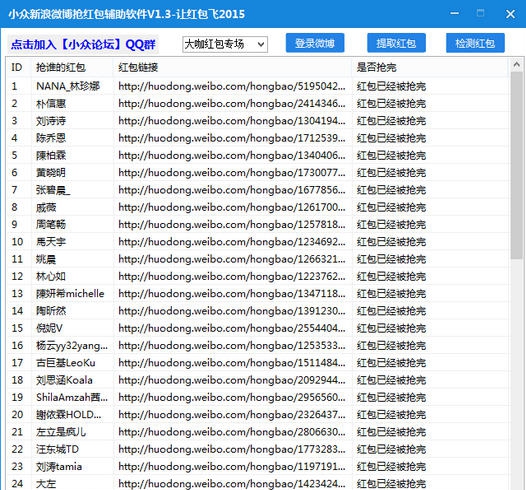
Task: Click link ending hongbao/1511484...
Action: 232,363
